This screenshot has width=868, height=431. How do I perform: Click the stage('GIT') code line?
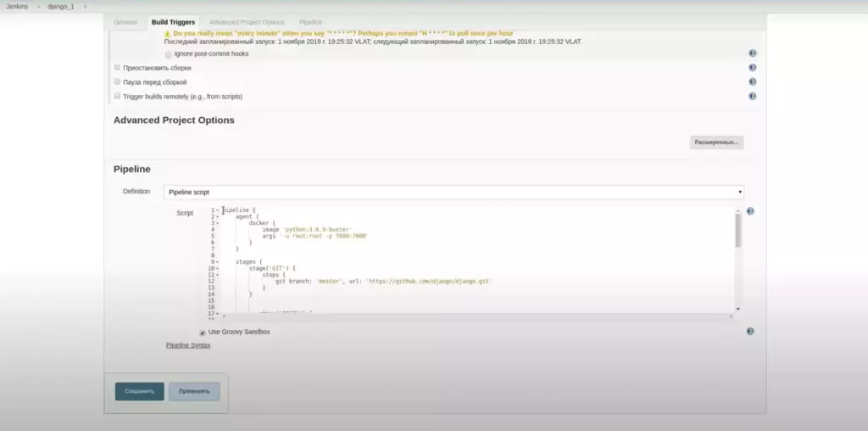tap(272, 269)
